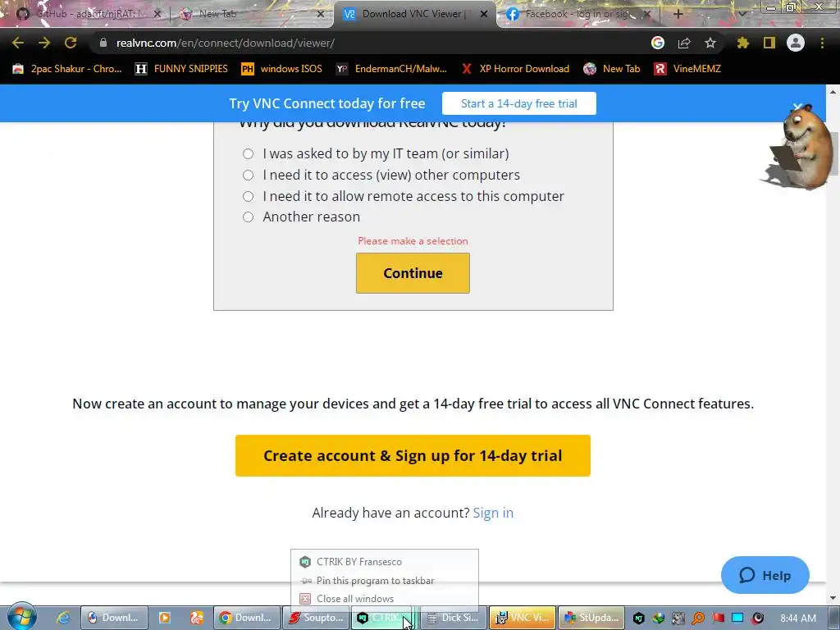Choose 'Pin this program to taskbar'
This screenshot has height=630, width=840.
384,581
